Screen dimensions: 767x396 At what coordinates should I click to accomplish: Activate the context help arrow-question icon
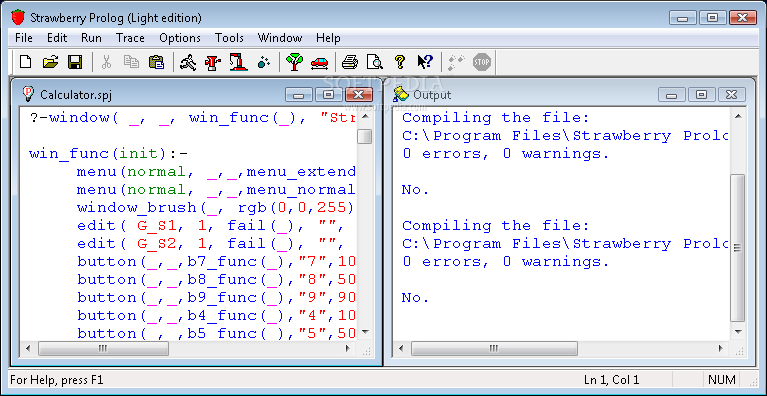[425, 62]
